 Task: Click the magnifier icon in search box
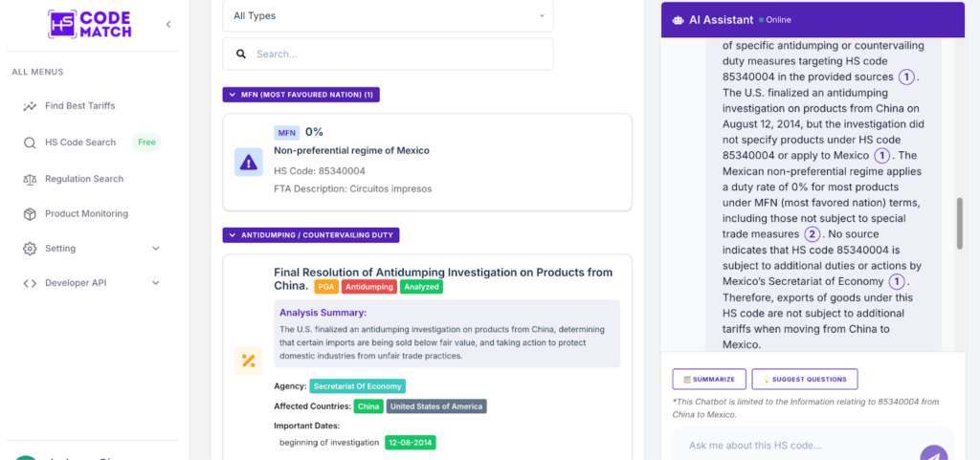[239, 55]
